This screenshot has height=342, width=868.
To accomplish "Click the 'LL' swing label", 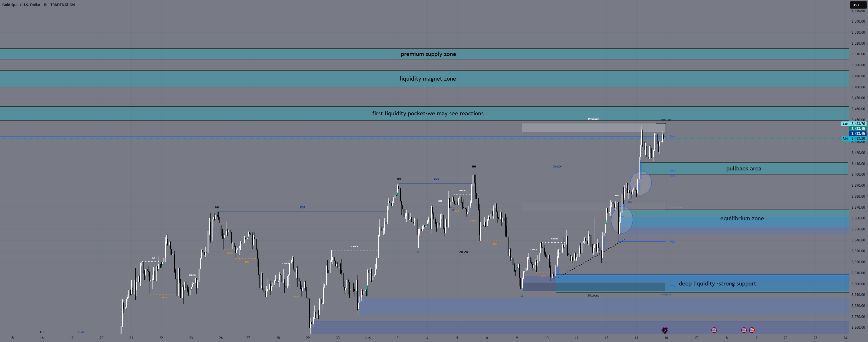I will [x=522, y=296].
